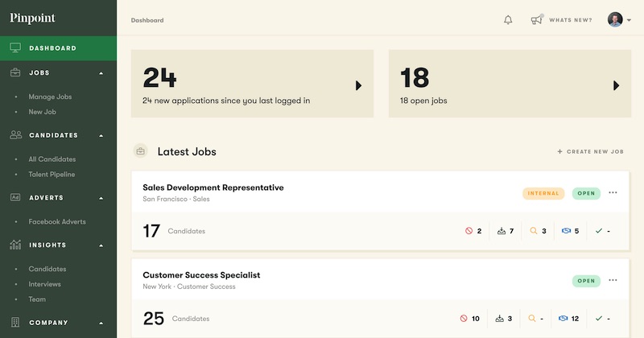644x338 pixels.
Task: Click the INTERNAL badge
Action: click(543, 193)
